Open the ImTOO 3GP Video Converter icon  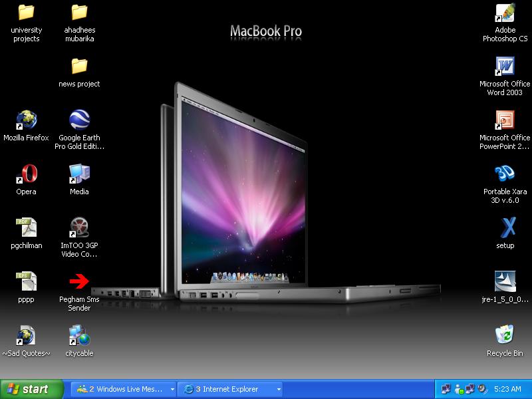tap(79, 228)
